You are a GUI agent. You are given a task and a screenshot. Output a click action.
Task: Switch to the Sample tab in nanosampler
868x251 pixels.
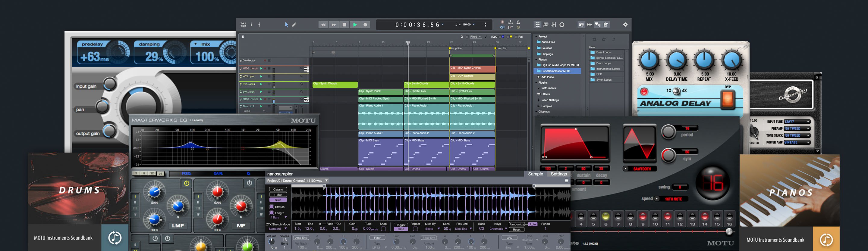click(x=536, y=174)
